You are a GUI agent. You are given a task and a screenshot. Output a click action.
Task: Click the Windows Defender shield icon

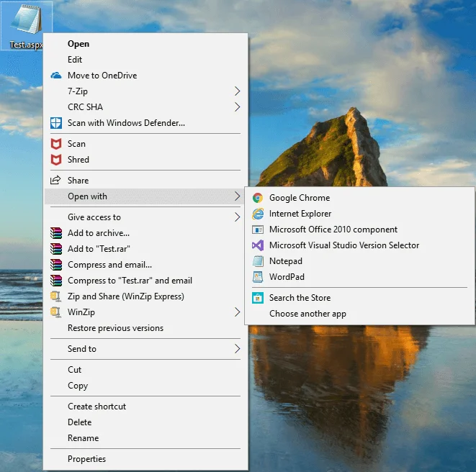coord(56,123)
